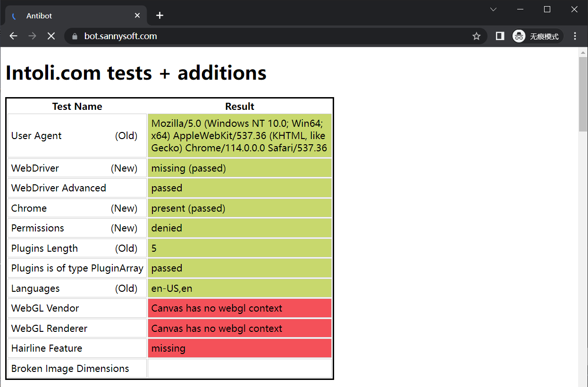
Task: Click the vertical page scrollbar
Action: [583, 94]
